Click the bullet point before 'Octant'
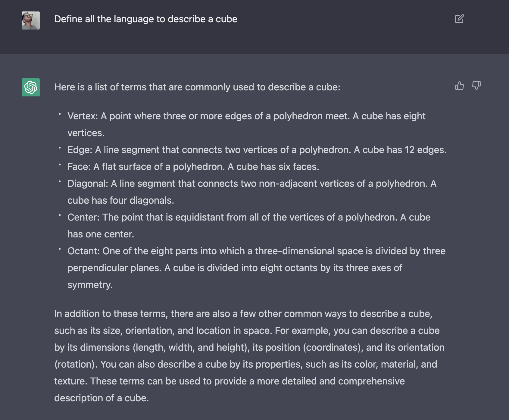 60,249
